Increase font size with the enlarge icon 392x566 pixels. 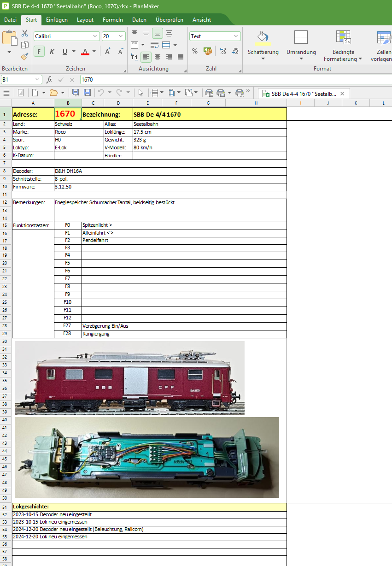tap(108, 52)
